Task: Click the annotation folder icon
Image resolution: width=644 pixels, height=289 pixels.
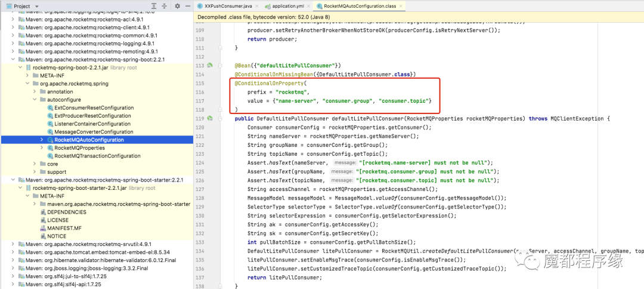Action: [43, 92]
